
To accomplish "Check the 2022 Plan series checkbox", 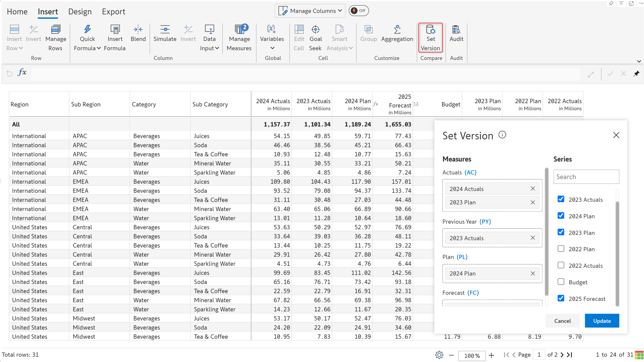I will click(561, 248).
